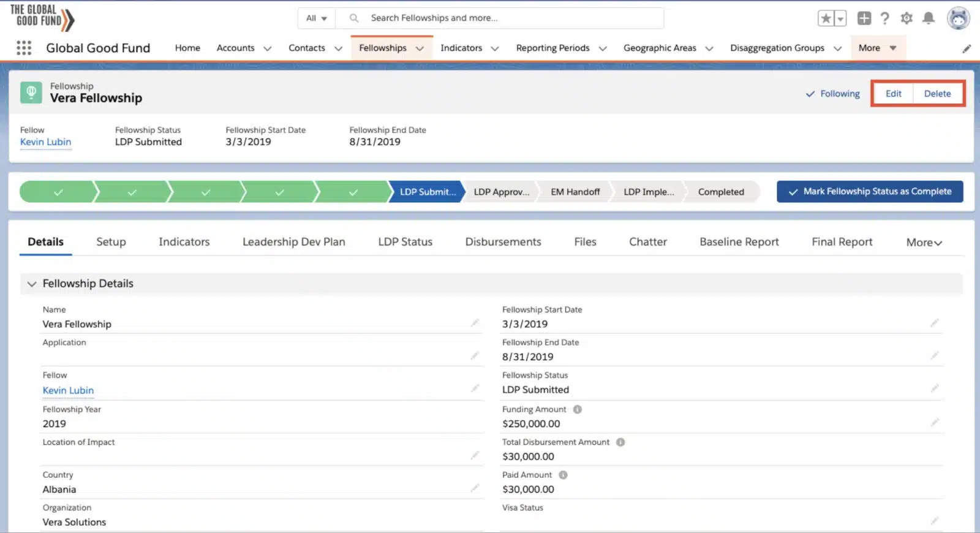Select the EM Handoff path stage
This screenshot has height=533, width=980.
575,192
